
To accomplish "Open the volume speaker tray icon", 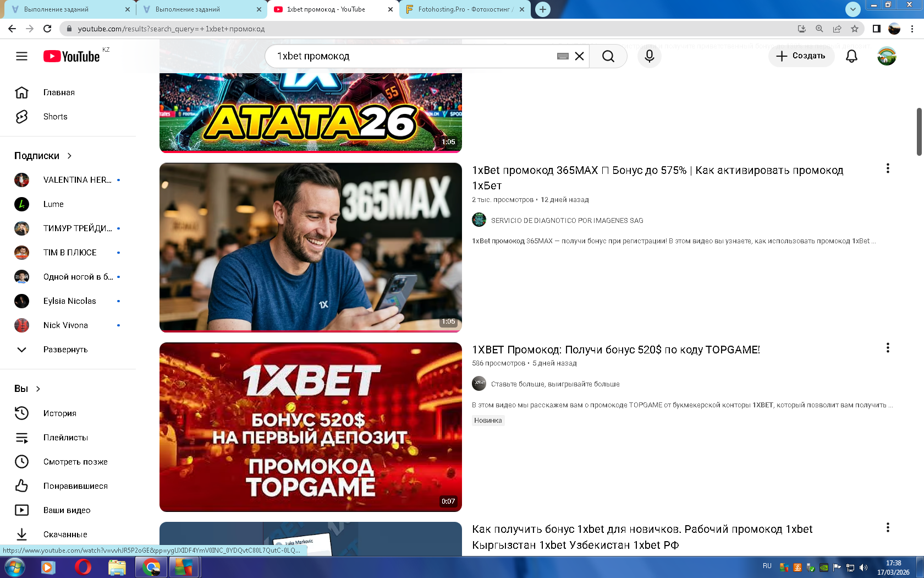I will pyautogui.click(x=864, y=568).
